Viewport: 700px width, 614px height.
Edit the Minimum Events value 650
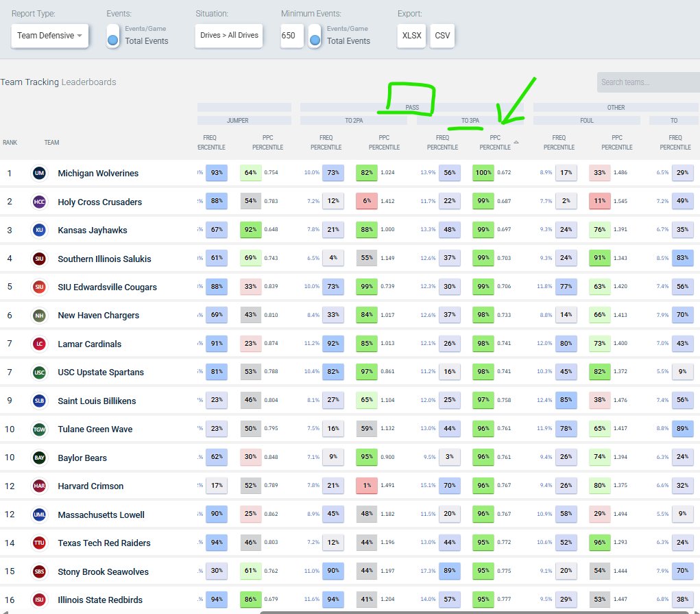292,35
